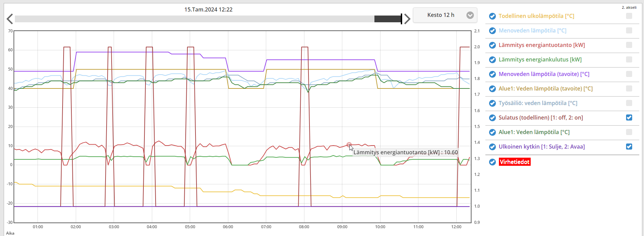Click the next time period arrow

pyautogui.click(x=407, y=19)
